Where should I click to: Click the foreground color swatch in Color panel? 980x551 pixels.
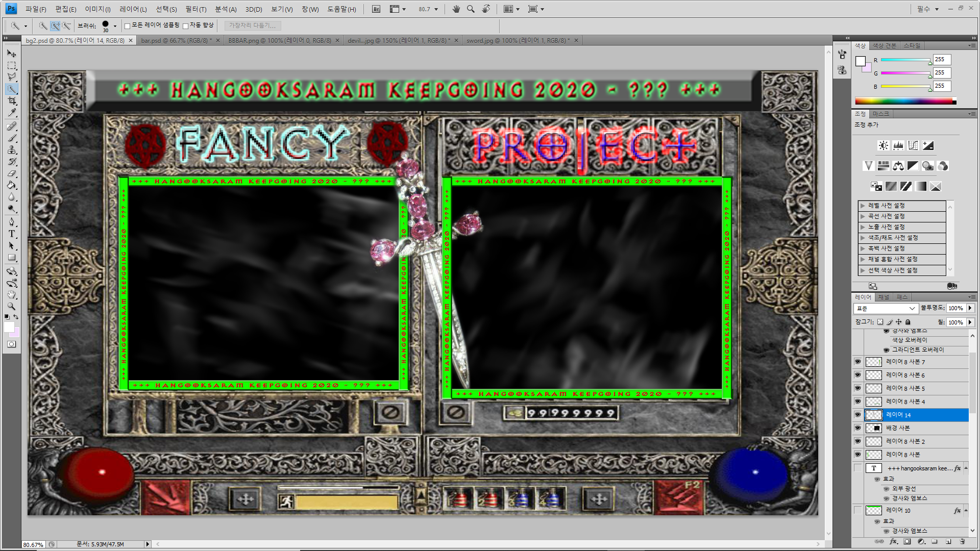coord(861,61)
